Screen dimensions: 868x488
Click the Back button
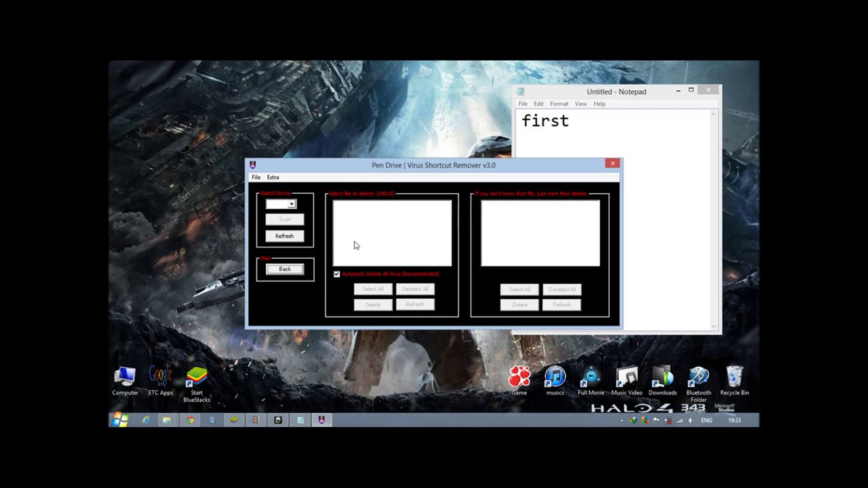point(285,269)
